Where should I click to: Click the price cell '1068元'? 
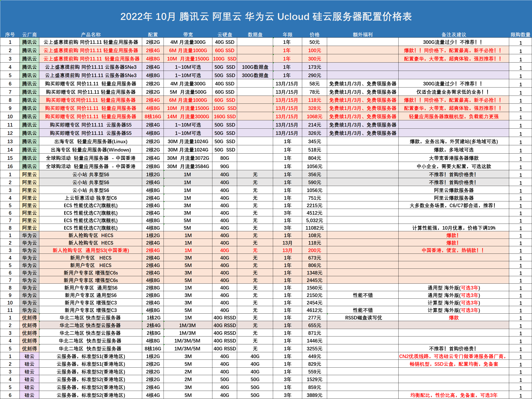coord(314,117)
